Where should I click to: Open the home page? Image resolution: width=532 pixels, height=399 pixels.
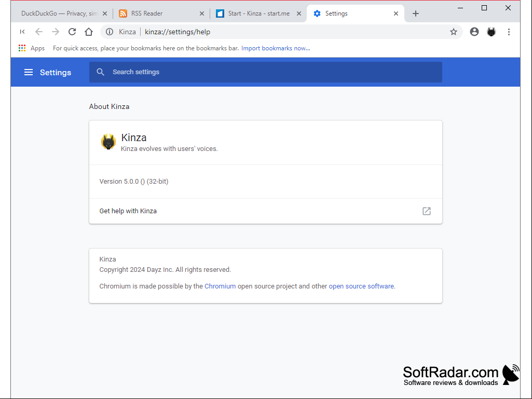tap(89, 32)
